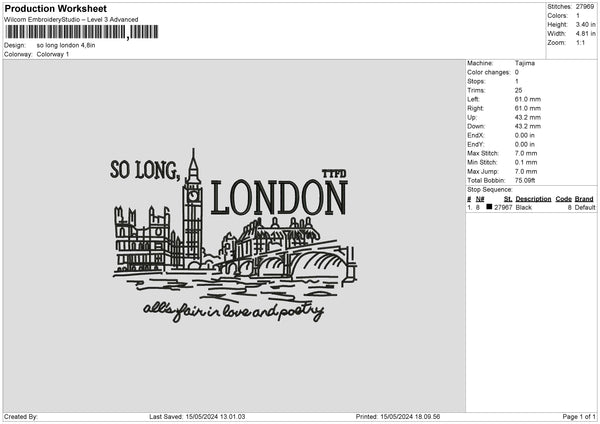Select the Width value "4.81 in"
The height and width of the screenshot is (424, 600).
[x=585, y=34]
